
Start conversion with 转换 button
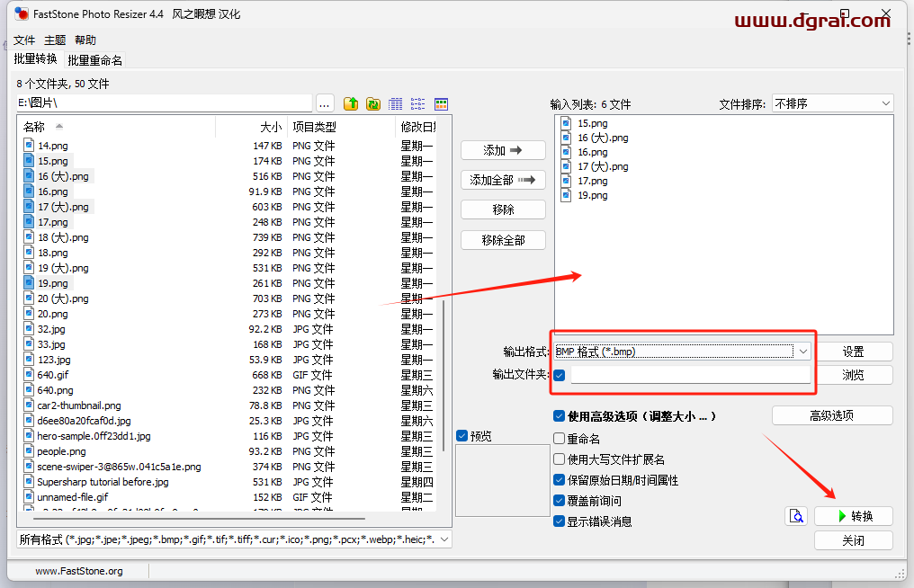click(854, 516)
